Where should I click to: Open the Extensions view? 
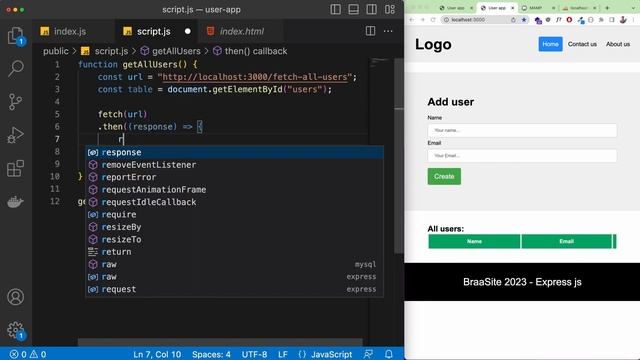coord(15,168)
